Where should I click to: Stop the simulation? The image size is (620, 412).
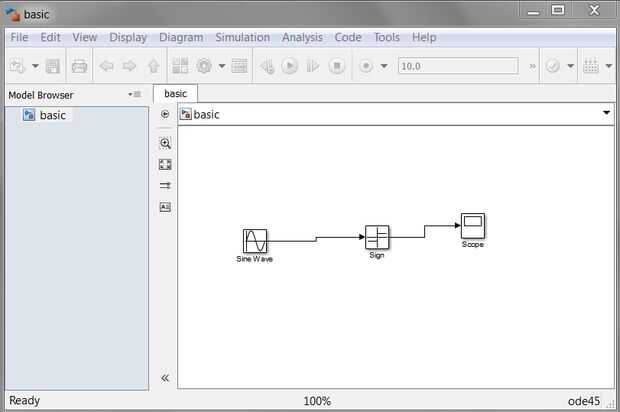tap(337, 66)
